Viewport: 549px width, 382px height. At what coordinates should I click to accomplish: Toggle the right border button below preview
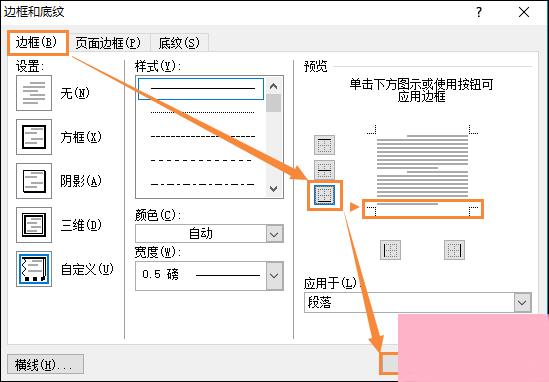(454, 250)
